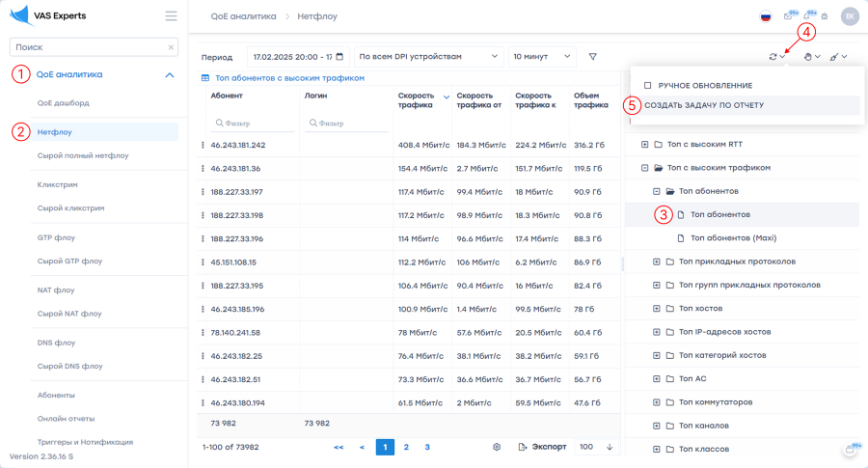Image resolution: width=868 pixels, height=468 pixels.
Task: Collapse the Топ абонентов tree folder
Action: [657, 191]
